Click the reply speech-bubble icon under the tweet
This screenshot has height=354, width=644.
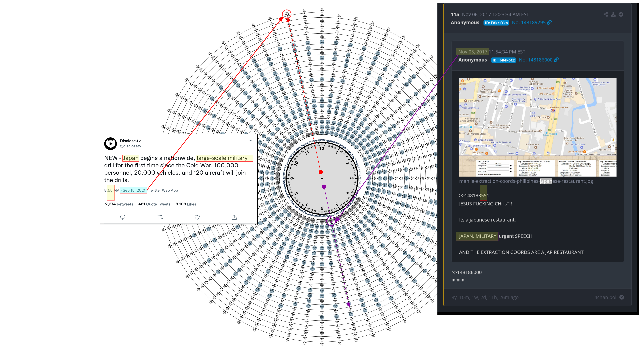coord(122,217)
